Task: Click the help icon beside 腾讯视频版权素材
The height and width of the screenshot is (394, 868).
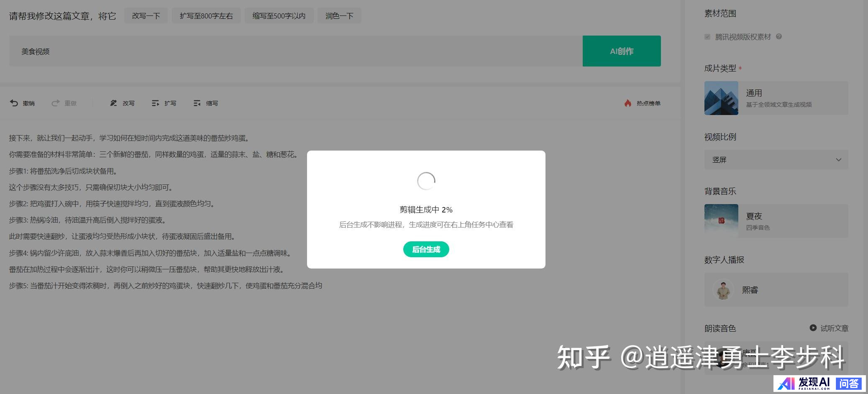Action: 778,36
